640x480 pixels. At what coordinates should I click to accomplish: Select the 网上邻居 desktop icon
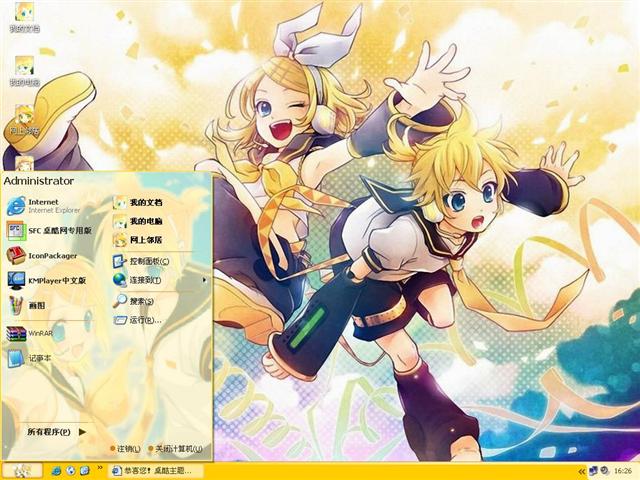tap(24, 120)
